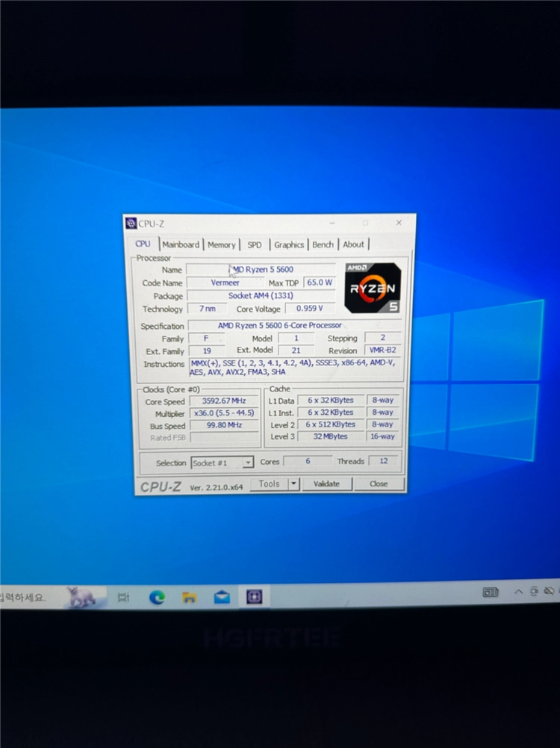The width and height of the screenshot is (560, 748).
Task: Click the empty Rated FSB field
Action: [x=224, y=437]
